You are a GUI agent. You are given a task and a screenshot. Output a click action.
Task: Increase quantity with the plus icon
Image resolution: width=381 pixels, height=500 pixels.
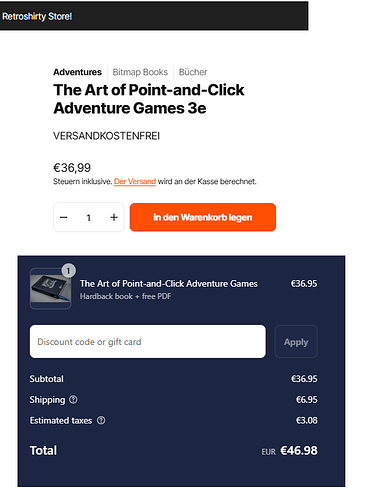(x=114, y=217)
